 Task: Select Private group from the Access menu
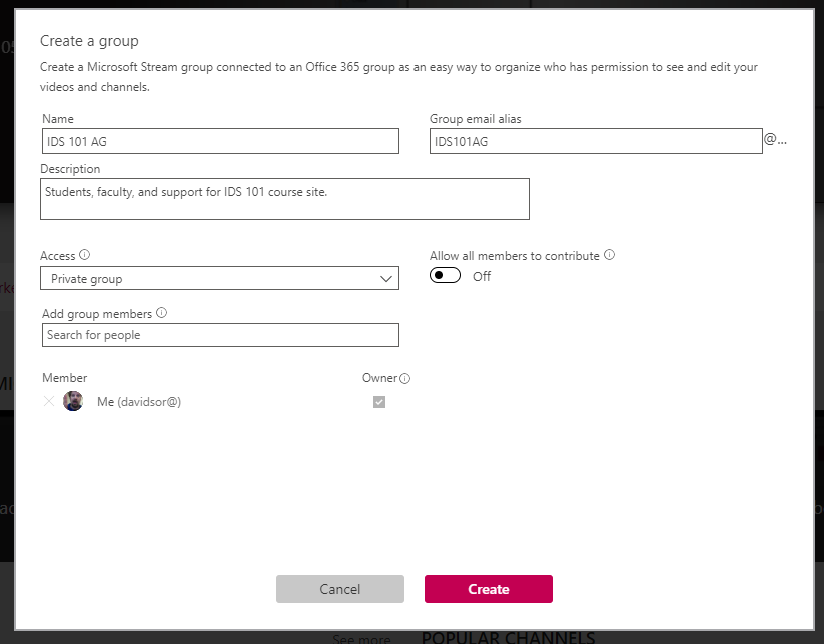[220, 278]
